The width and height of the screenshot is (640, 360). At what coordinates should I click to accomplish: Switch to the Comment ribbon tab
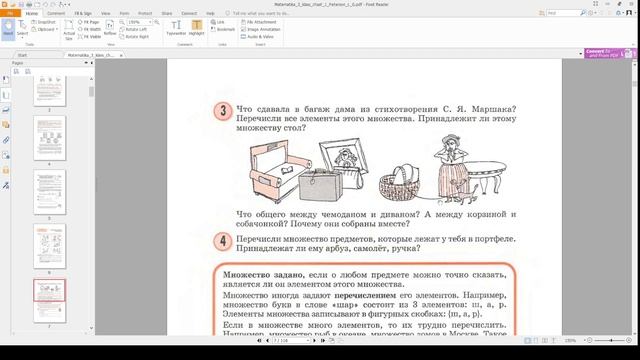pos(56,13)
